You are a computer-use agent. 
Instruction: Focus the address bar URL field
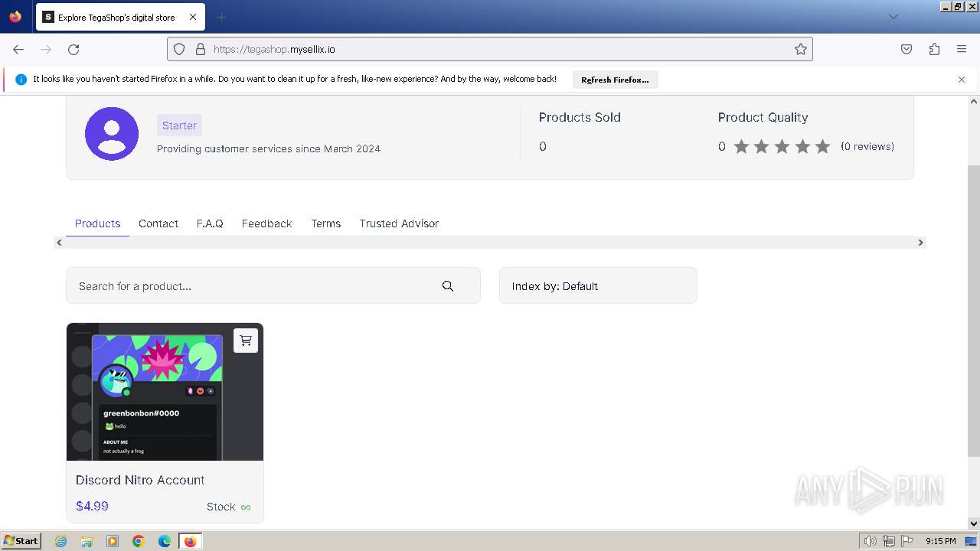coord(490,49)
